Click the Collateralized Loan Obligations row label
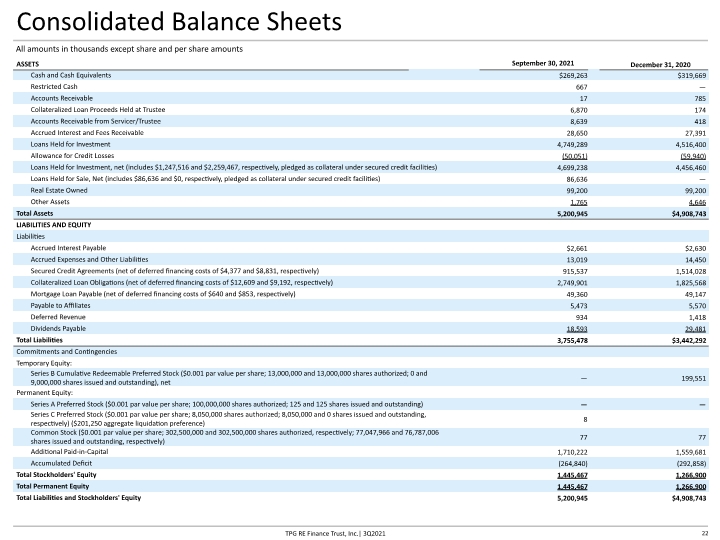Viewport: 720px width, 540px height. pyautogui.click(x=182, y=282)
